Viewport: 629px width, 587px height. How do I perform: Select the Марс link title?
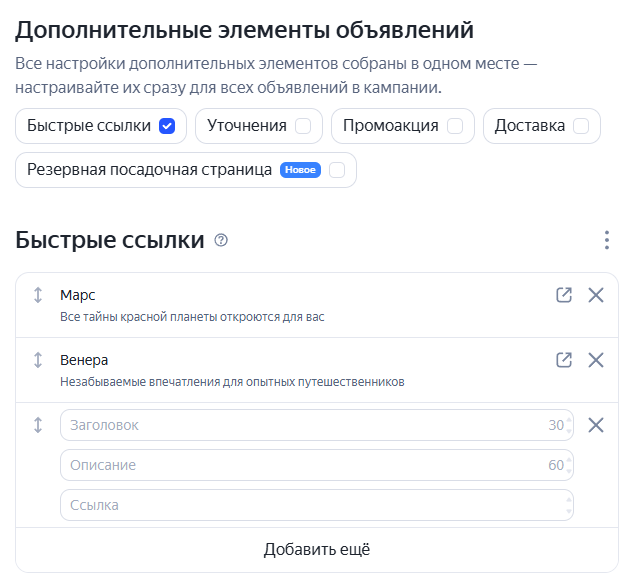pos(77,295)
